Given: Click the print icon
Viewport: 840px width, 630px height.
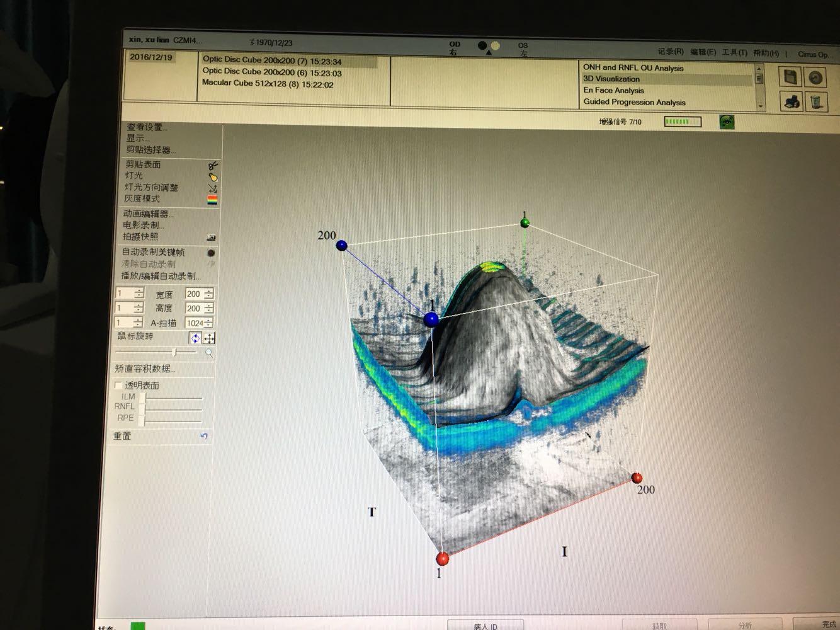Looking at the screenshot, I should [x=792, y=101].
